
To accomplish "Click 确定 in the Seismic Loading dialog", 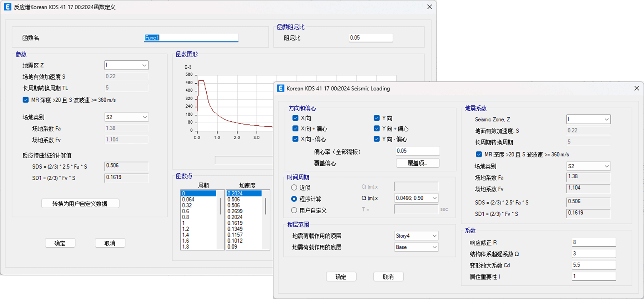I will (341, 277).
